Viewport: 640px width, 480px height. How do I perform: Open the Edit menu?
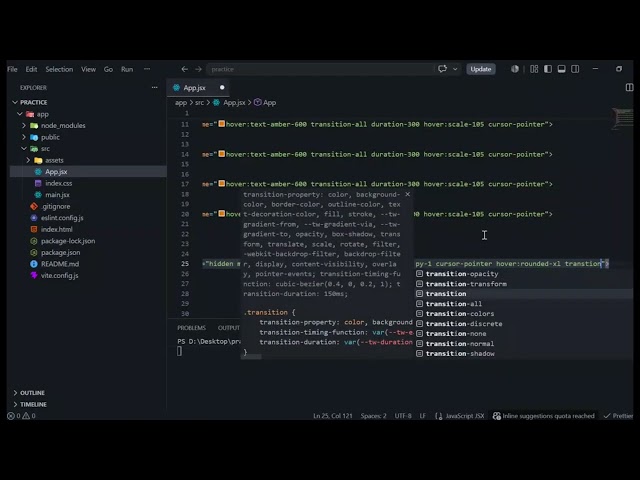tap(31, 69)
